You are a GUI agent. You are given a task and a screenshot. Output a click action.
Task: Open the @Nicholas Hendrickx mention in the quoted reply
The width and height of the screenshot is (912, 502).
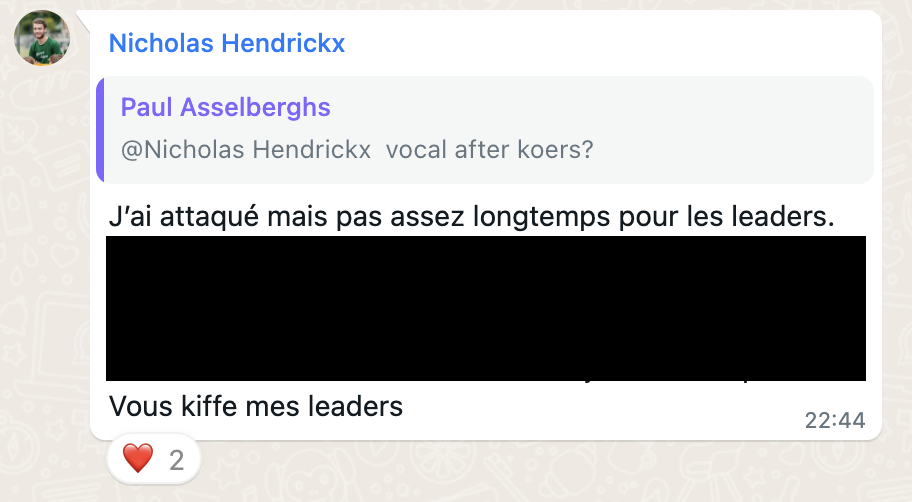(x=245, y=150)
